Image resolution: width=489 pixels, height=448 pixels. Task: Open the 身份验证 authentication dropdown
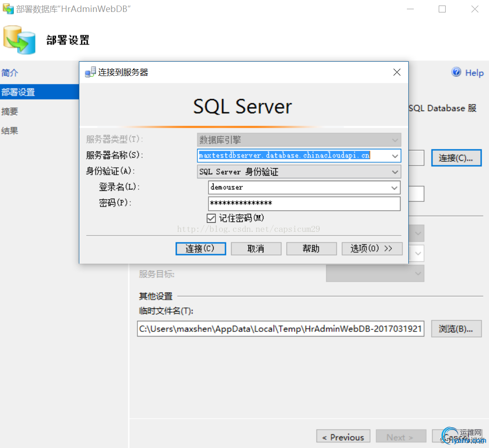(395, 172)
